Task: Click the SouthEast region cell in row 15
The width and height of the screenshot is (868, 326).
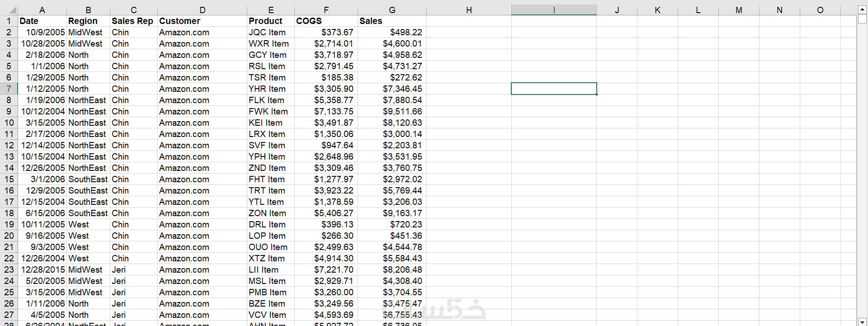Action: 88,179
